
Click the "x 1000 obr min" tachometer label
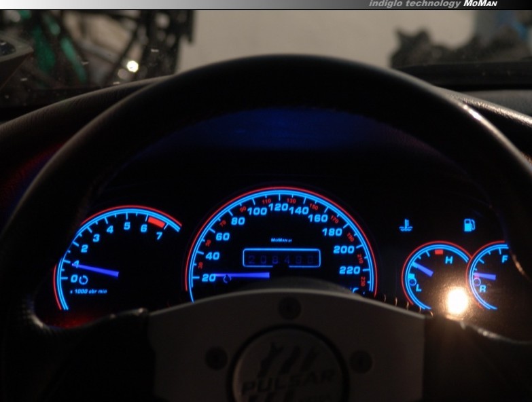point(88,291)
